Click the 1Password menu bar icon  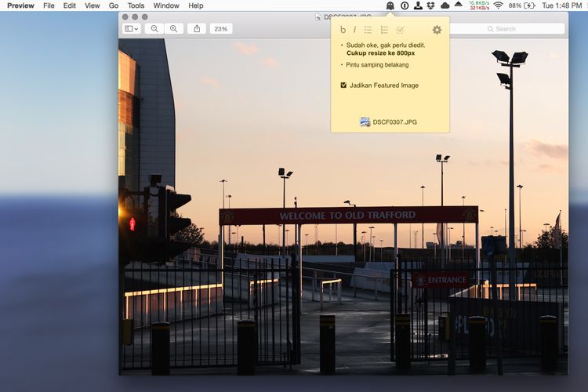[405, 5]
